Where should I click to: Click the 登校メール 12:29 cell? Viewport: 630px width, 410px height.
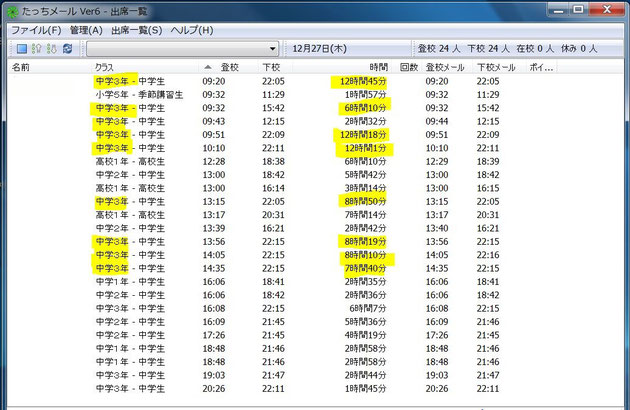(437, 161)
